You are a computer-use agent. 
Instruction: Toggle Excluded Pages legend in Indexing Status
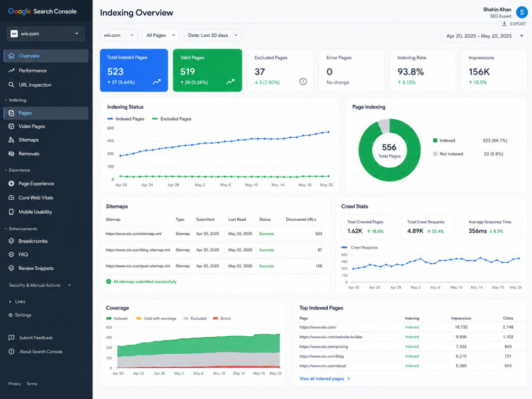click(x=172, y=119)
